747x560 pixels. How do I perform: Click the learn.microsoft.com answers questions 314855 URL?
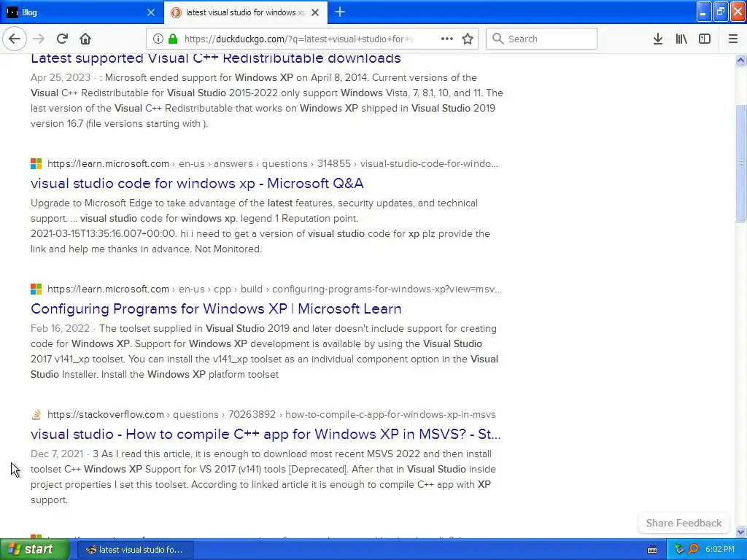[x=273, y=164]
